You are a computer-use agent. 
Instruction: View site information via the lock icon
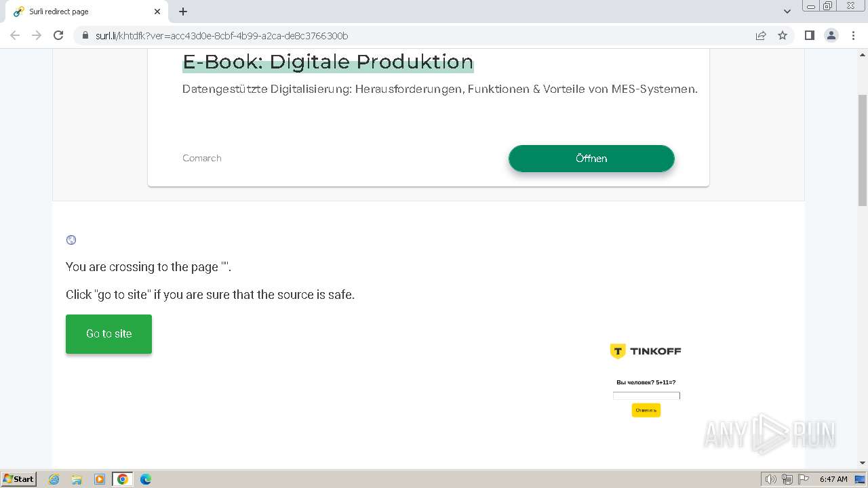tap(85, 35)
